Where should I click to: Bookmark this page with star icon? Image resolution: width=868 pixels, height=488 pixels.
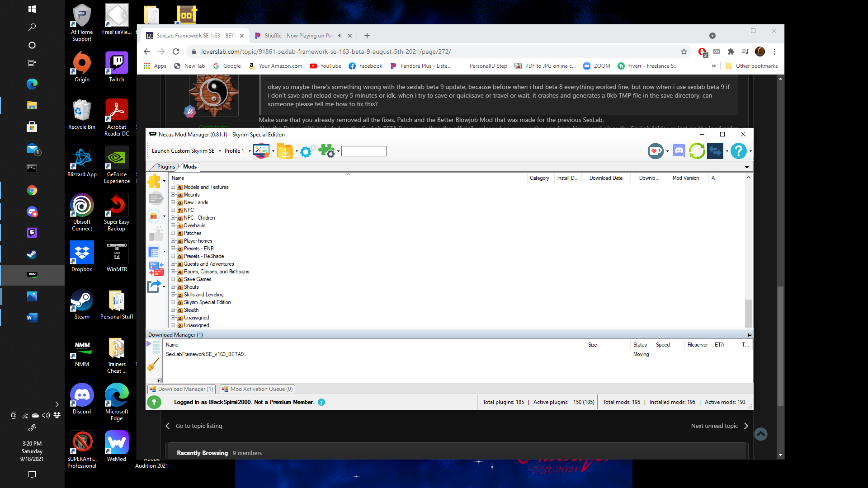click(x=684, y=52)
